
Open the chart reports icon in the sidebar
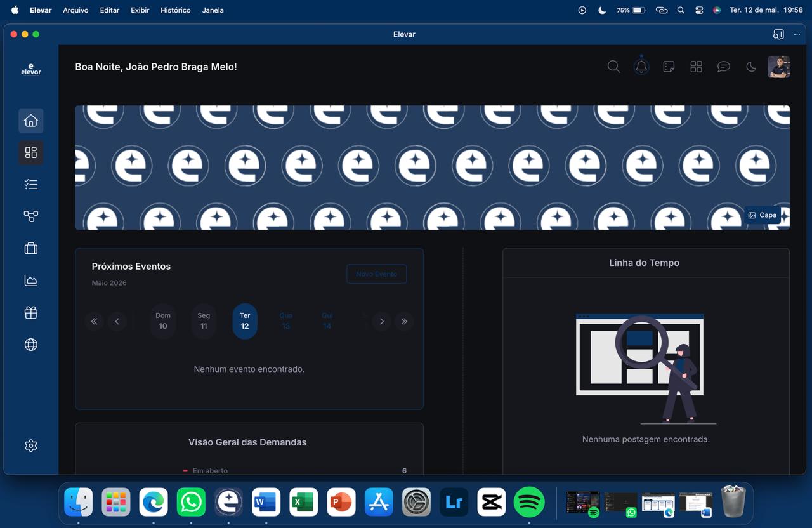click(30, 280)
